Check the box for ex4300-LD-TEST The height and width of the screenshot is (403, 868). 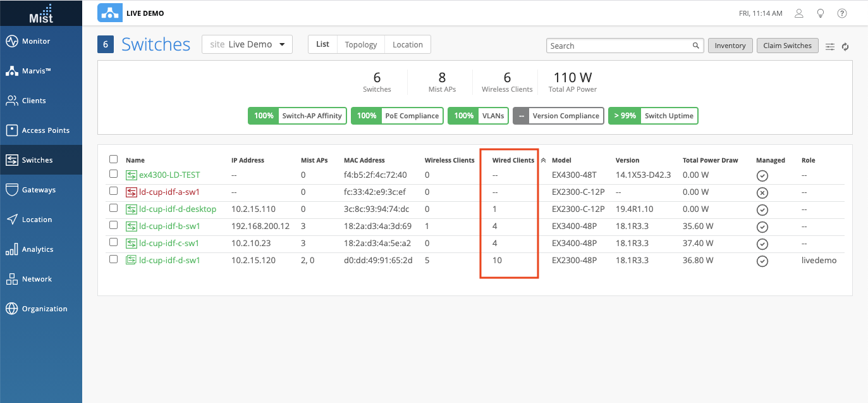[x=114, y=174]
